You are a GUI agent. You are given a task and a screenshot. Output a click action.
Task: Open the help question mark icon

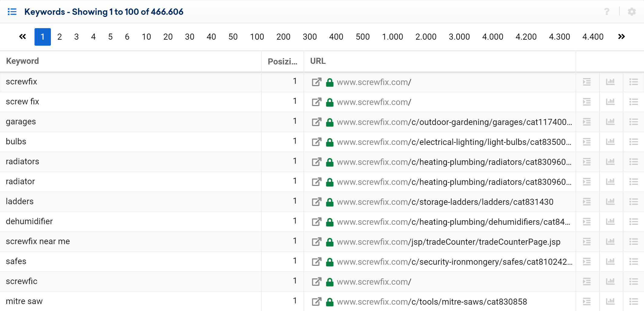tap(607, 12)
